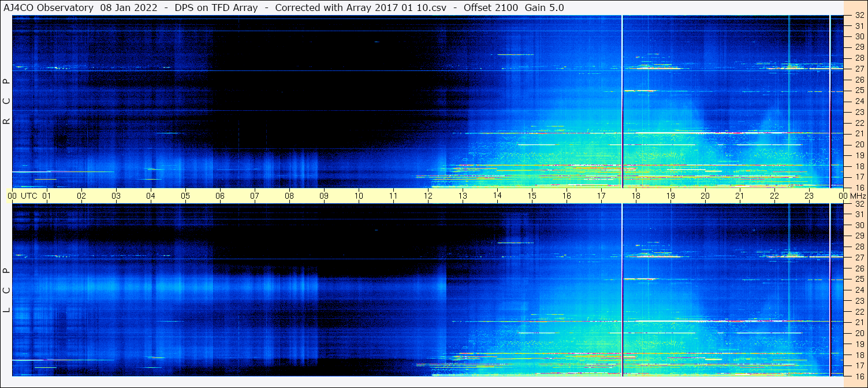This screenshot has height=388, width=868.
Task: Click hour '03' on the UTC time axis
Action: point(116,196)
